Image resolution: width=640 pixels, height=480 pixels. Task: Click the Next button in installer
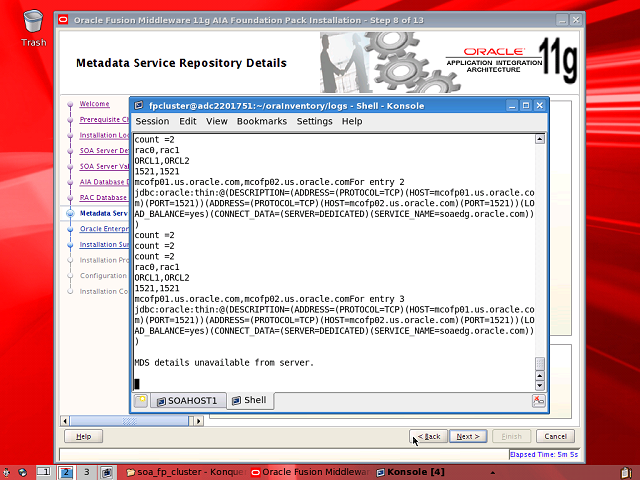tap(468, 436)
